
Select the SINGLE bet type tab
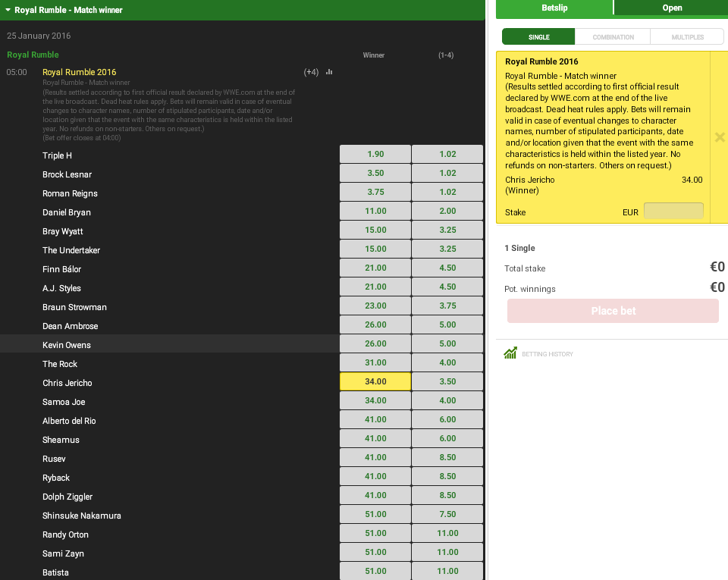click(538, 37)
